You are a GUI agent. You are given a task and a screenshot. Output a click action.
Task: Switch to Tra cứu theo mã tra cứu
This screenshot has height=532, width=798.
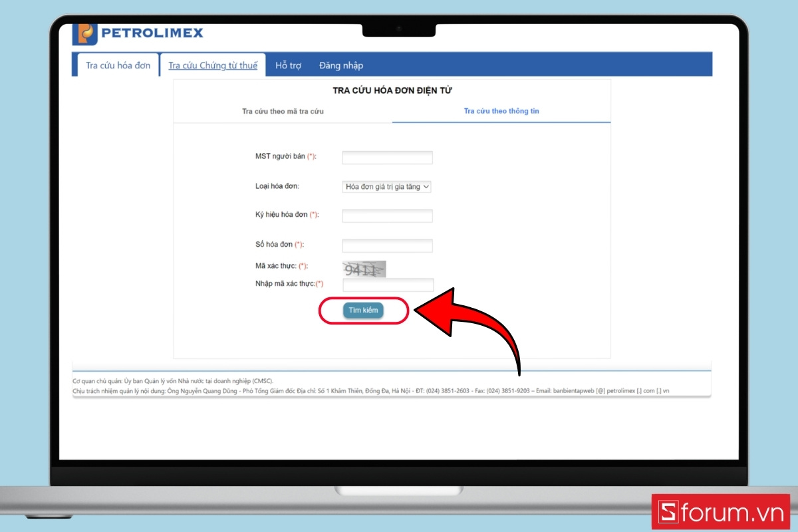(x=283, y=111)
